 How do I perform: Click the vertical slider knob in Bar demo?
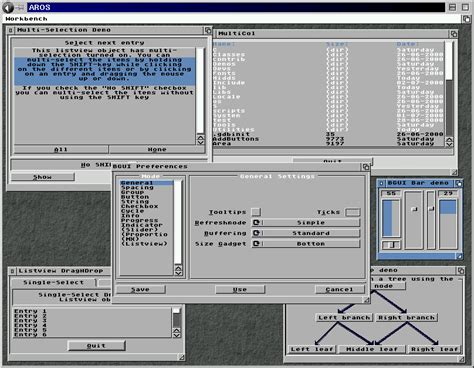[x=414, y=209]
